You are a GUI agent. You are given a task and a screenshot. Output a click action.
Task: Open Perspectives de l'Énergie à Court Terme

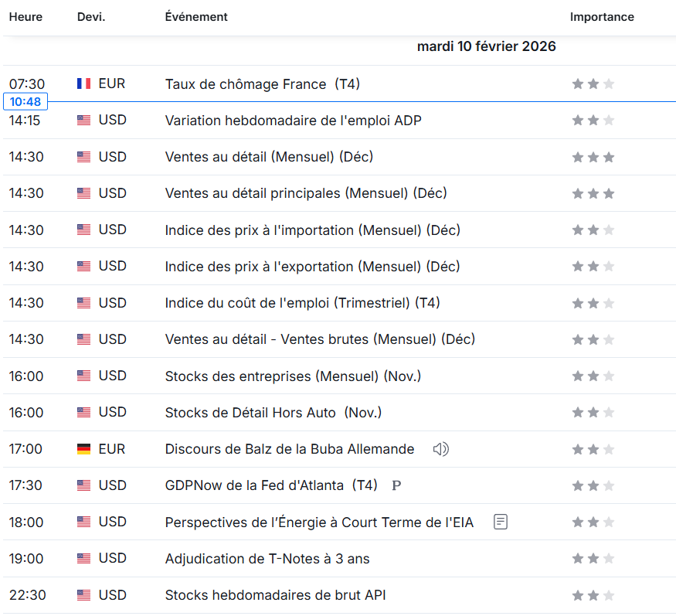319,522
